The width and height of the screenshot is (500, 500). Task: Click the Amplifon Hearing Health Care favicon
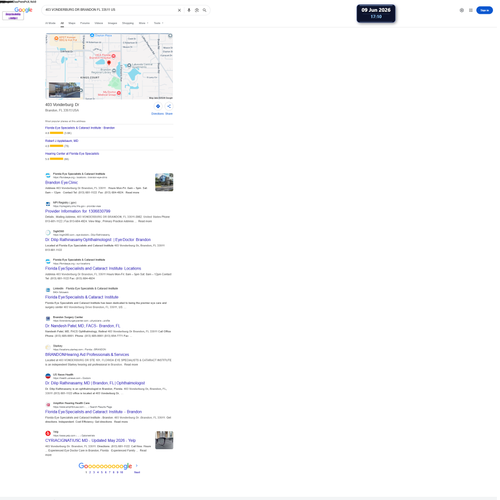tap(48, 405)
